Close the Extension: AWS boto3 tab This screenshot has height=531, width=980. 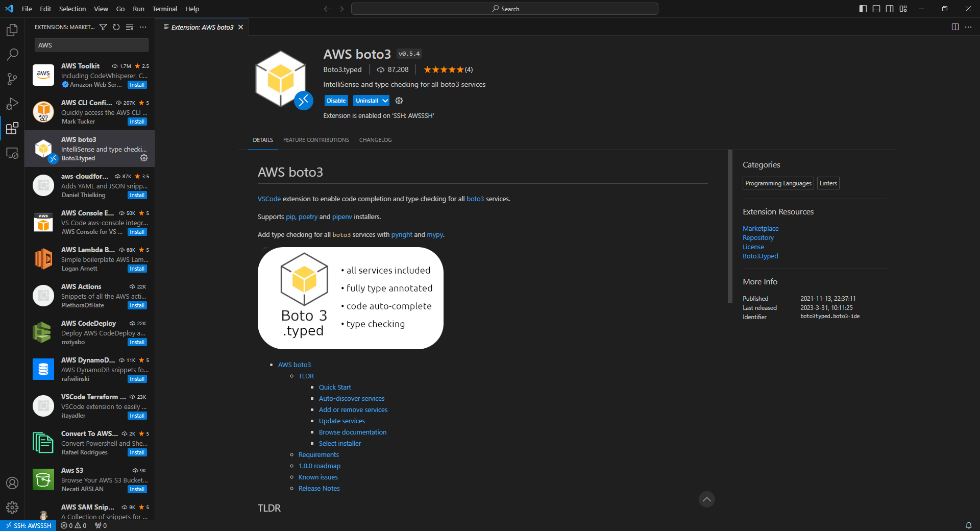point(240,27)
